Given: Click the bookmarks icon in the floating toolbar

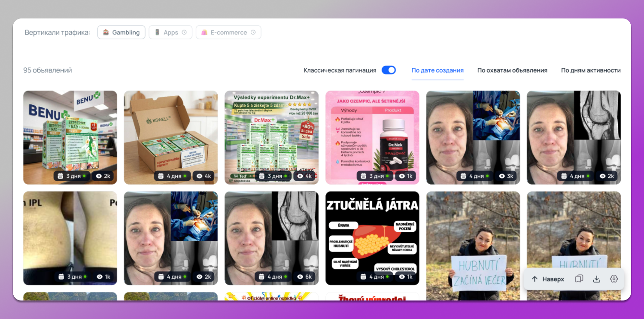Looking at the screenshot, I should tap(579, 279).
